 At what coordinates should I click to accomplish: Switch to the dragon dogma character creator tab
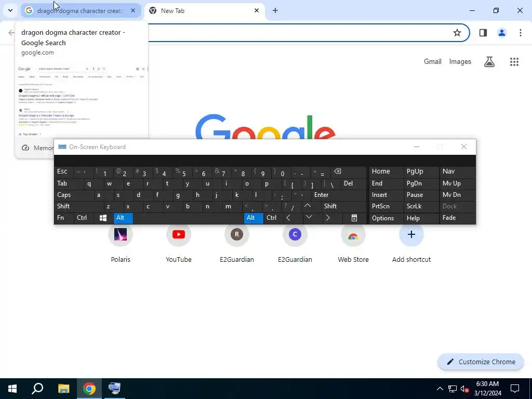click(x=81, y=11)
